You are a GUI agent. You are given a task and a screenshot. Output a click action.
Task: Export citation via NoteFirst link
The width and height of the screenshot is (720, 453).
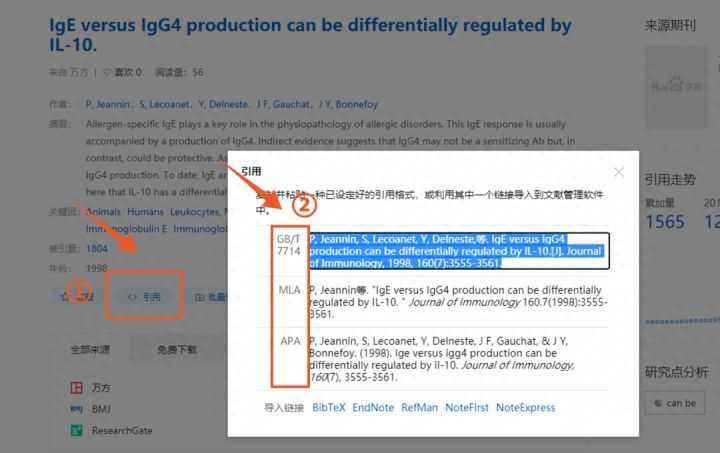click(x=467, y=408)
